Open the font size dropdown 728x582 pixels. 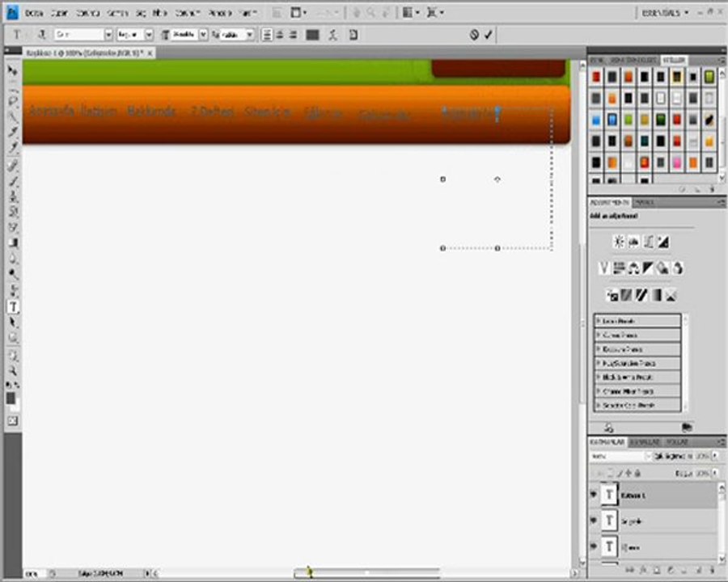(x=203, y=35)
